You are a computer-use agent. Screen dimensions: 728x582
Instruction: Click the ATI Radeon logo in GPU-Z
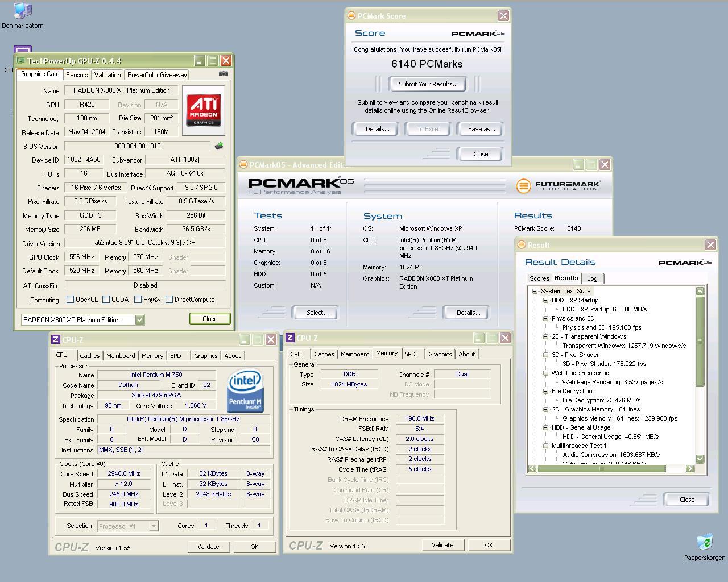pyautogui.click(x=204, y=110)
